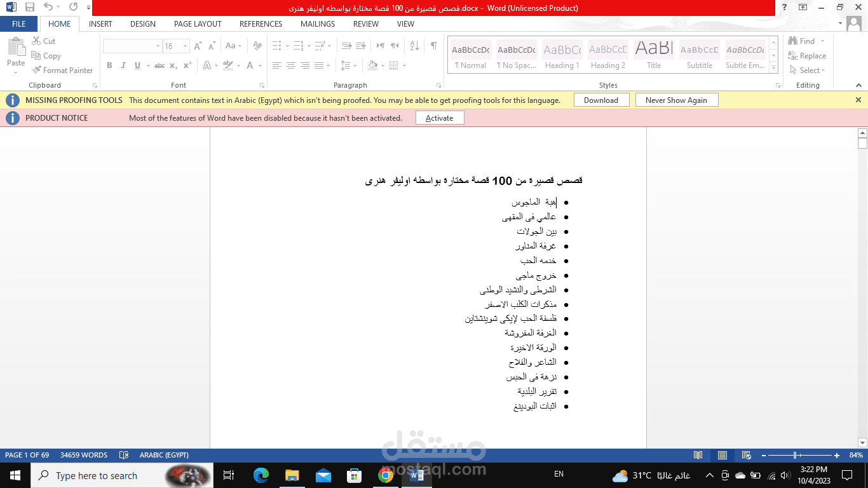Switch to the REVIEW tab
Viewport: 868px width, 488px height.
coord(366,24)
